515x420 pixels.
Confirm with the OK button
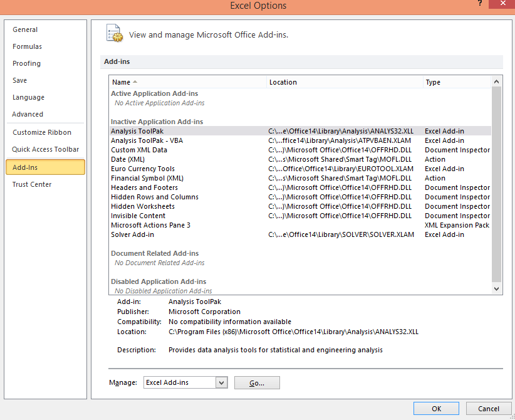(436, 409)
